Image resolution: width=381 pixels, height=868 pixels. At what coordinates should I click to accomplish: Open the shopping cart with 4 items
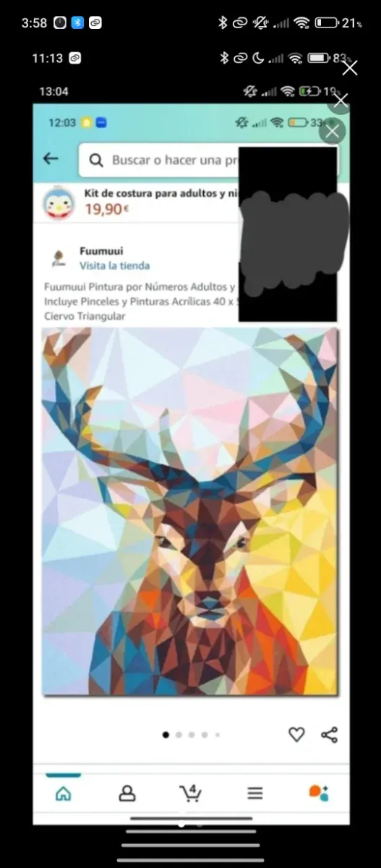(x=190, y=792)
